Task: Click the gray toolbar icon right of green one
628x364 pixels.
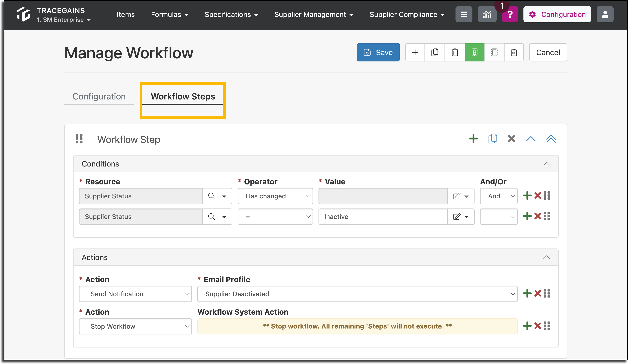Action: (494, 52)
